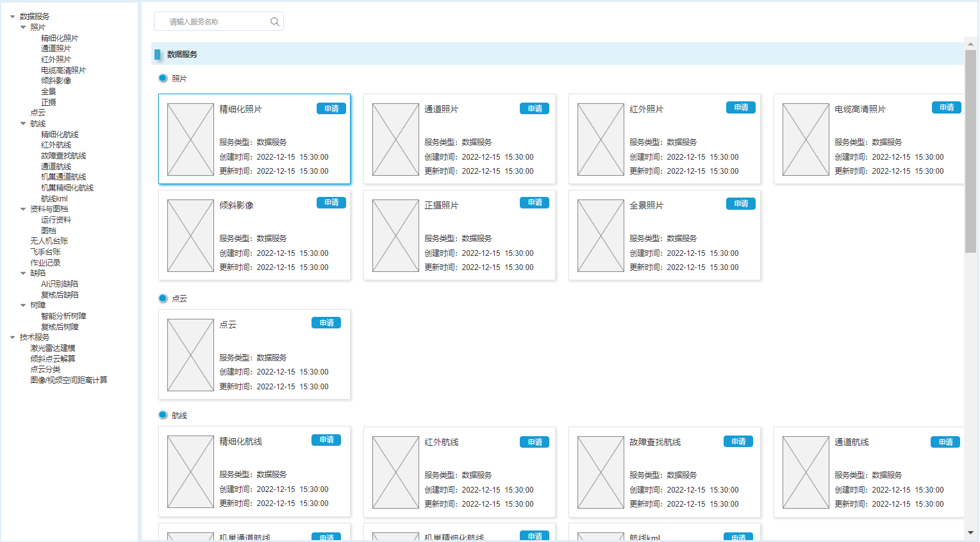980x542 pixels.
Task: Select 倾斜点云解算 in the tree
Action: tap(53, 359)
